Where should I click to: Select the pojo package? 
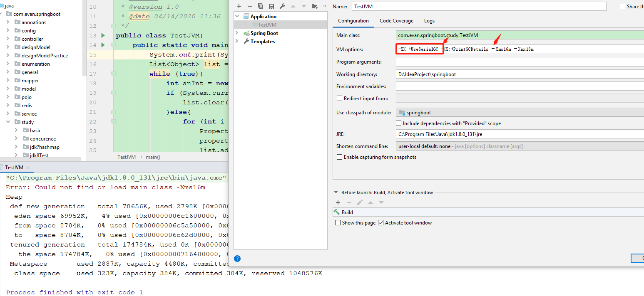27,97
